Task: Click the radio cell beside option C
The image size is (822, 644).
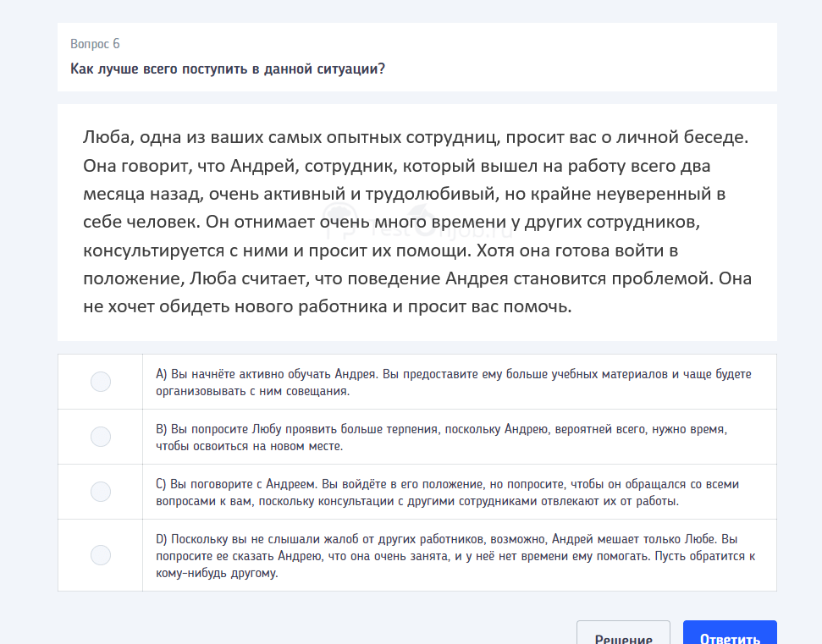Action: click(x=100, y=492)
